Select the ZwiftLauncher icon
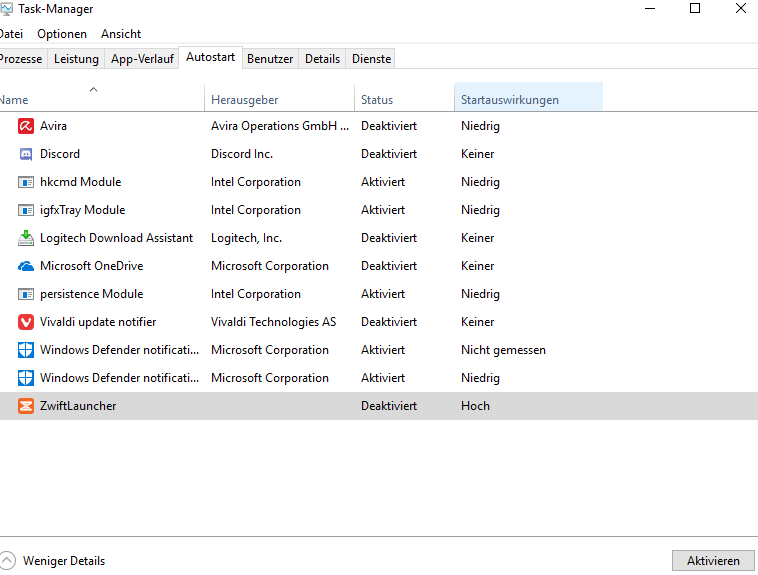The image size is (758, 575). tap(26, 406)
